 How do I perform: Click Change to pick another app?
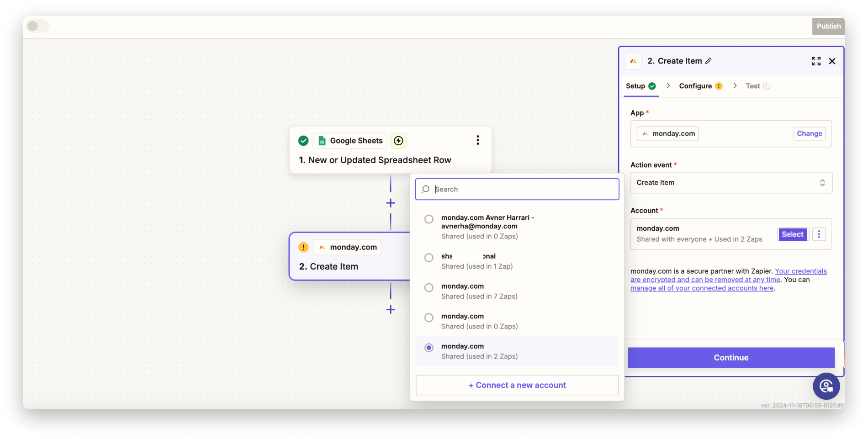[x=810, y=133]
